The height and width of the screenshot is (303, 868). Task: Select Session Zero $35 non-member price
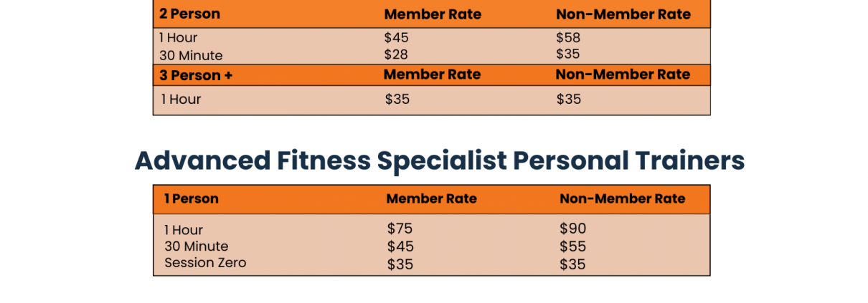point(572,264)
